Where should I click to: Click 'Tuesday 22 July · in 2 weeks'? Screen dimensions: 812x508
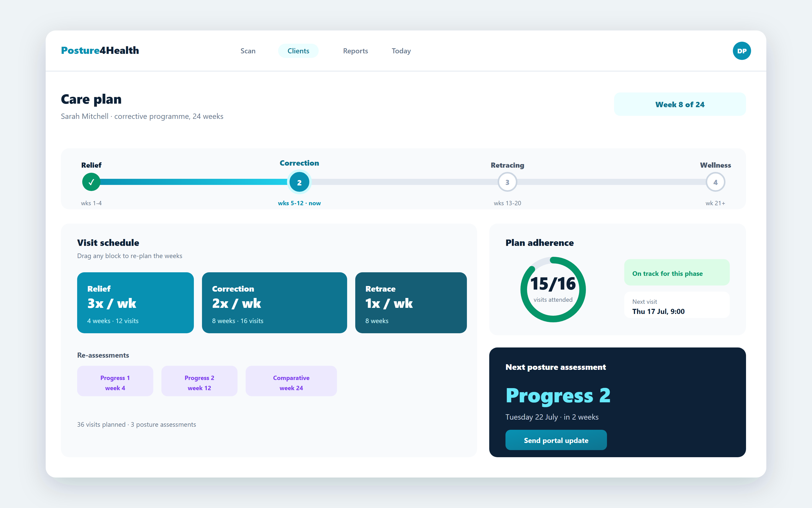click(x=552, y=417)
